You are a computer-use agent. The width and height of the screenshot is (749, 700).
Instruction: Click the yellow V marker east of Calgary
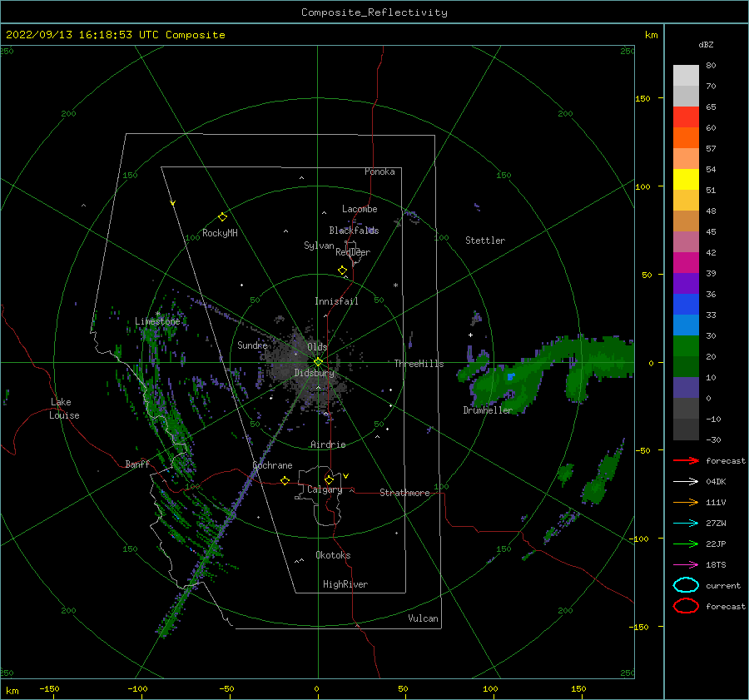(x=346, y=476)
